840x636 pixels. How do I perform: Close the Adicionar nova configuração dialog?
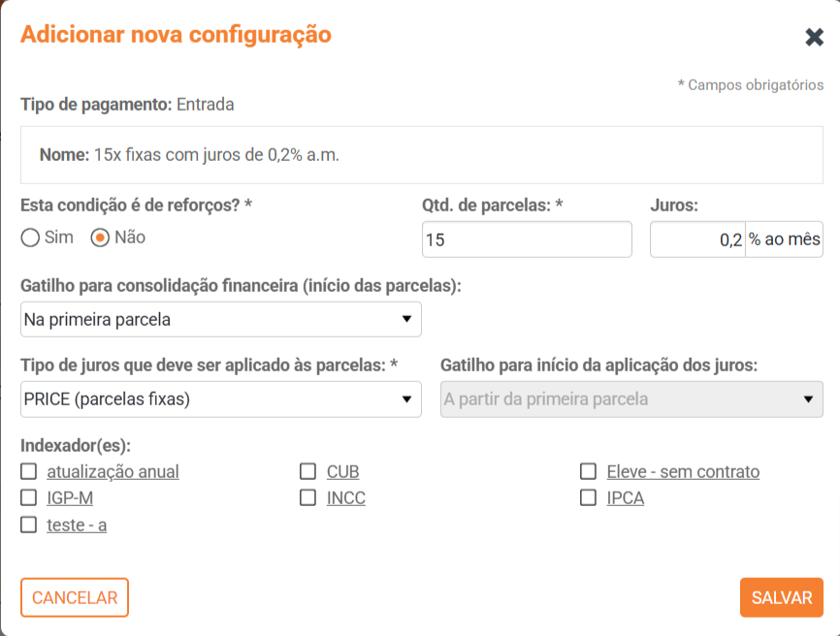[814, 38]
